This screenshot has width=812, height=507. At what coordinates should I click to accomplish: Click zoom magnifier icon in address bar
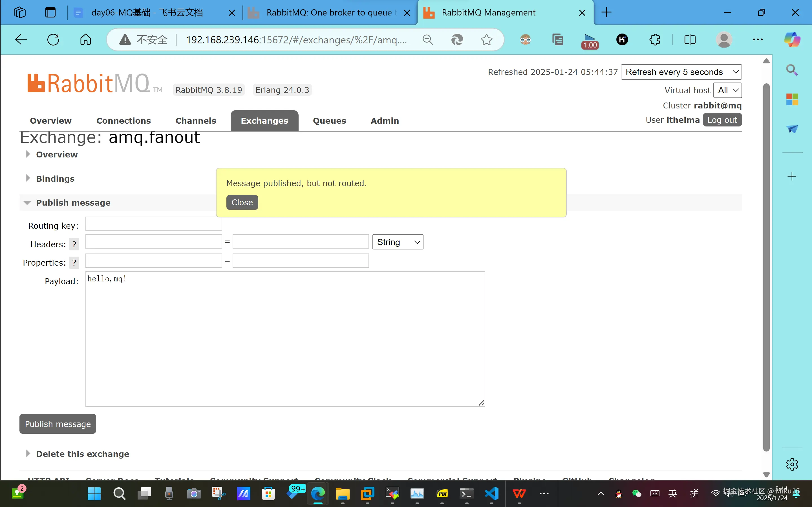coord(427,39)
